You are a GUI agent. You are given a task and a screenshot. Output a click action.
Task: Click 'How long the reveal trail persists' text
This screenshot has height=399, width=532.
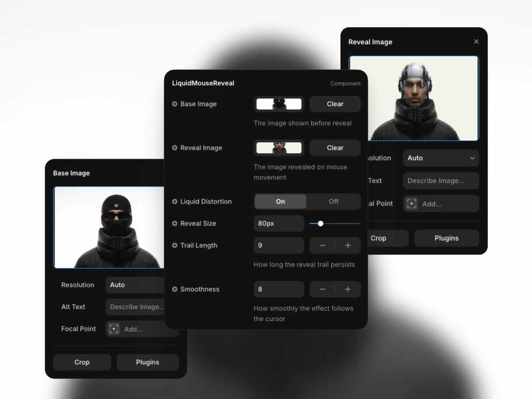pos(304,265)
